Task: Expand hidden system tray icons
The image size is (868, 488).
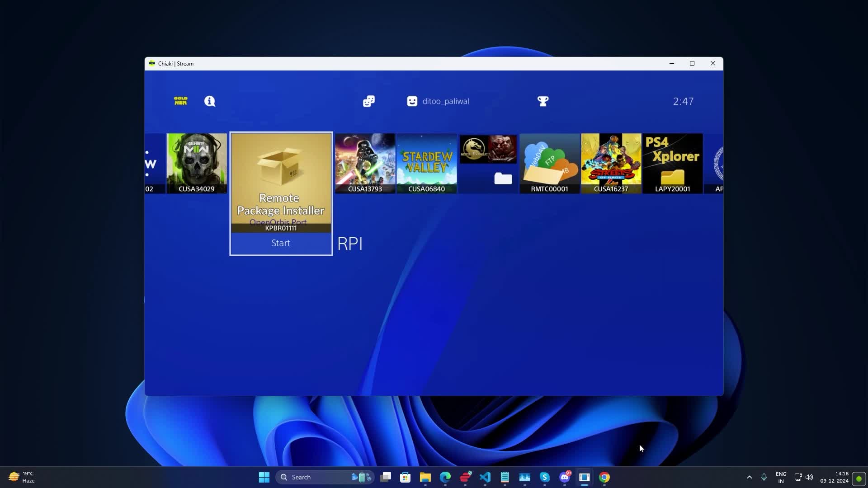Action: (750, 477)
